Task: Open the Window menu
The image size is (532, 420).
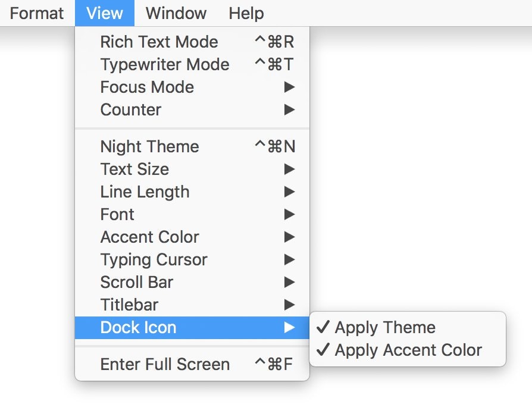Action: coord(176,13)
